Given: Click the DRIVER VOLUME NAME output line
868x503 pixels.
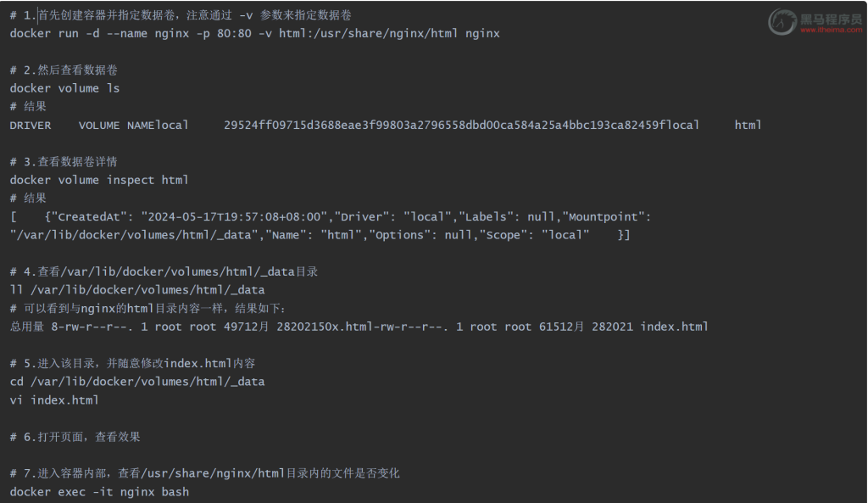Looking at the screenshot, I should pyautogui.click(x=386, y=125).
